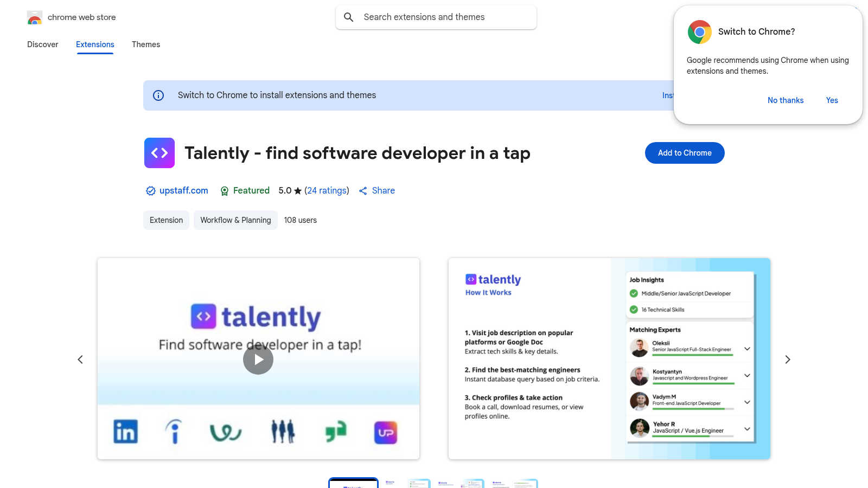Focus the Search extensions and themes field

pyautogui.click(x=436, y=17)
